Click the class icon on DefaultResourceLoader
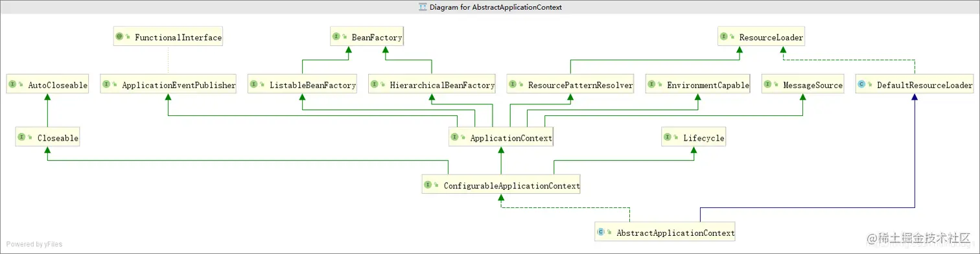The width and height of the screenshot is (980, 254). (862, 85)
